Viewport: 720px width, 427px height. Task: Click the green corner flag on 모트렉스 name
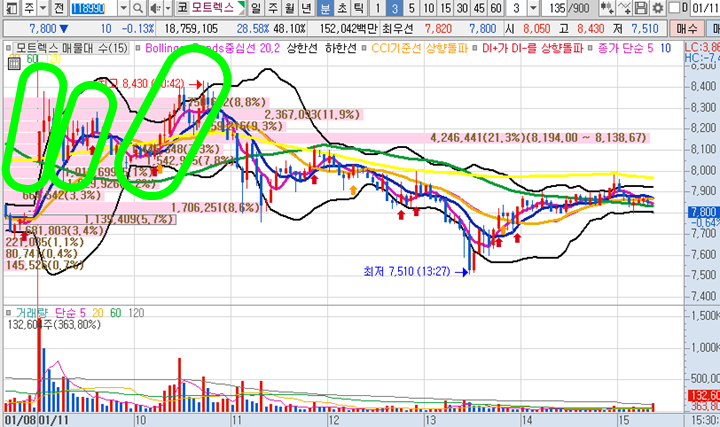click(242, 5)
